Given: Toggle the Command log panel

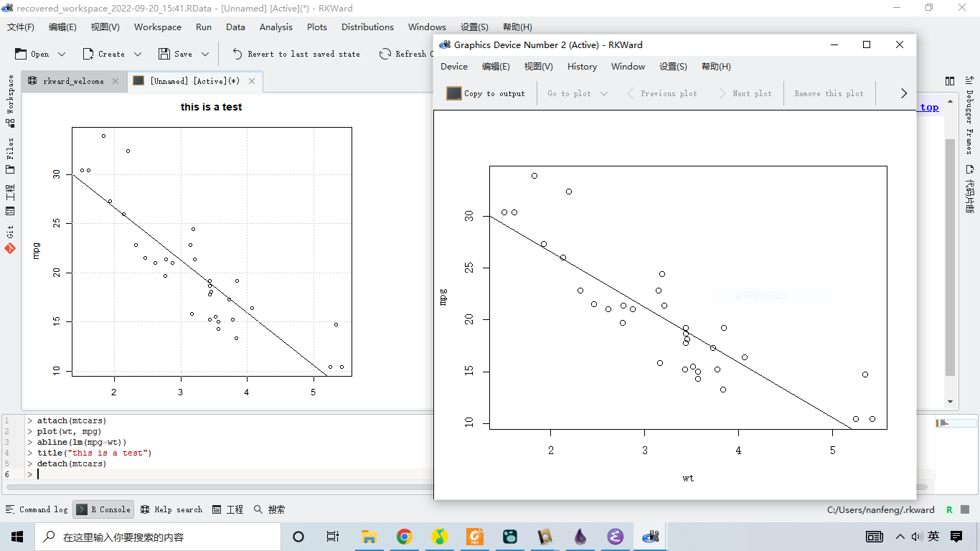Looking at the screenshot, I should [x=37, y=509].
